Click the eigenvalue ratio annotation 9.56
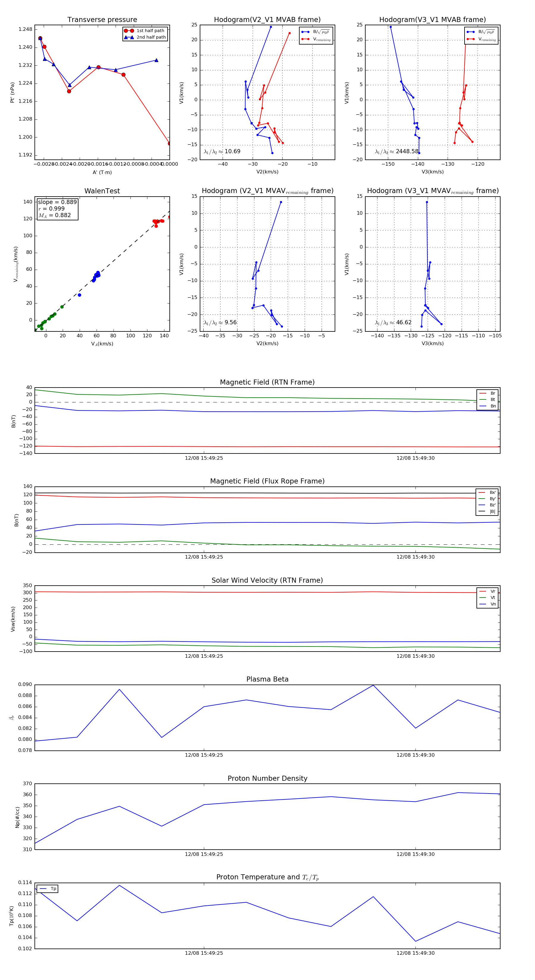The height and width of the screenshot is (980, 535). pyautogui.click(x=220, y=323)
